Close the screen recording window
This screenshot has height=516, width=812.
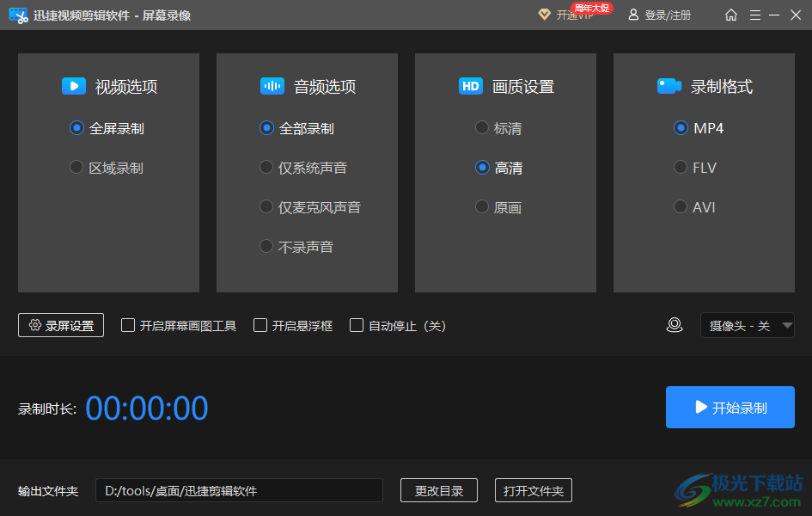point(796,15)
